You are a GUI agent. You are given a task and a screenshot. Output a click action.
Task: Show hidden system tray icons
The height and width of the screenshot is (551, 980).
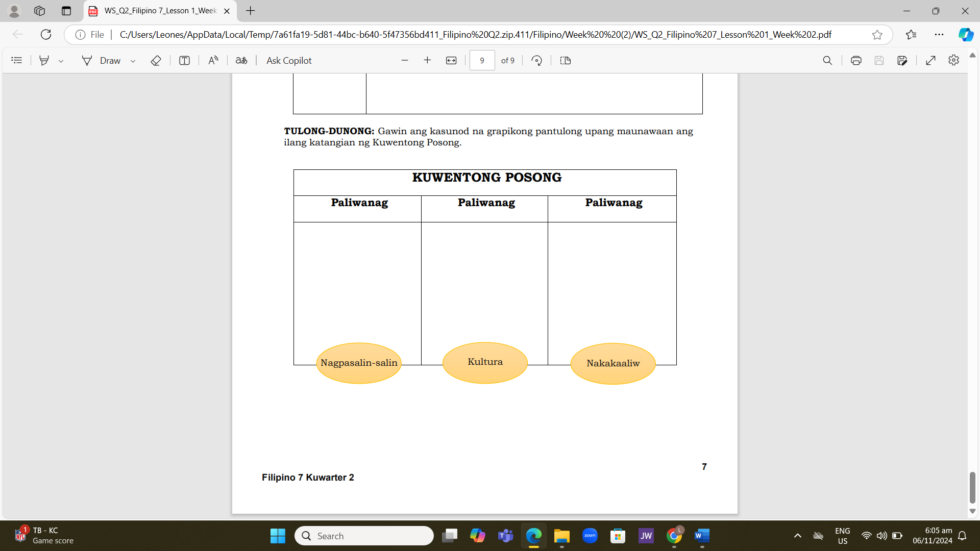pyautogui.click(x=798, y=536)
